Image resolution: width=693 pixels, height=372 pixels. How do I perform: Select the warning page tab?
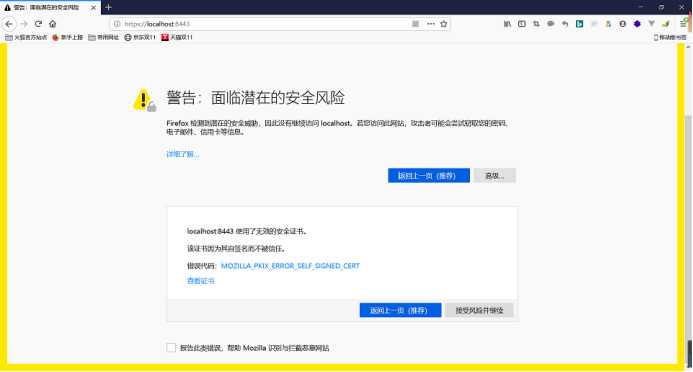(50, 8)
